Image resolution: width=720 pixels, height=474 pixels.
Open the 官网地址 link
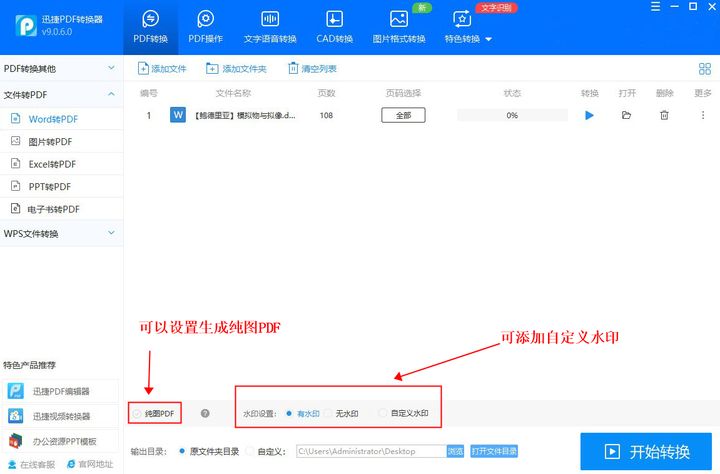point(90,464)
